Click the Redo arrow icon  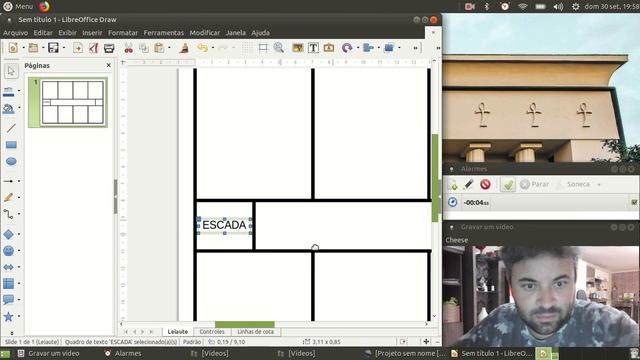[223, 48]
